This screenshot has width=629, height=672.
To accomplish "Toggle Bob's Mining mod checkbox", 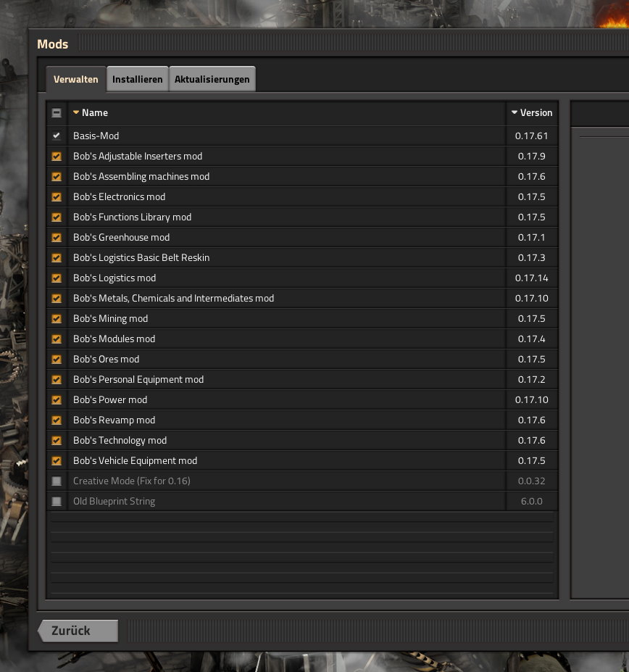I will click(56, 319).
